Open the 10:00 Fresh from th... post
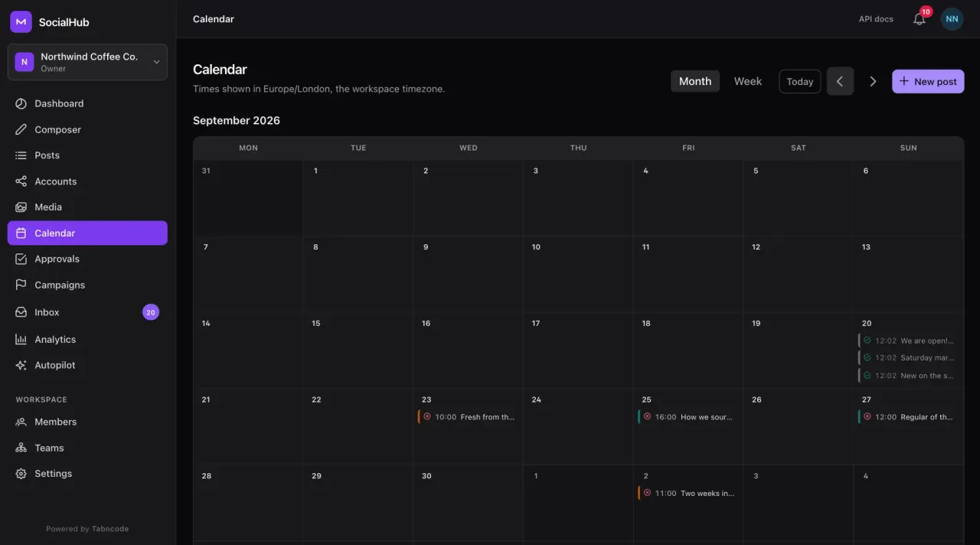This screenshot has height=545, width=980. [469, 417]
